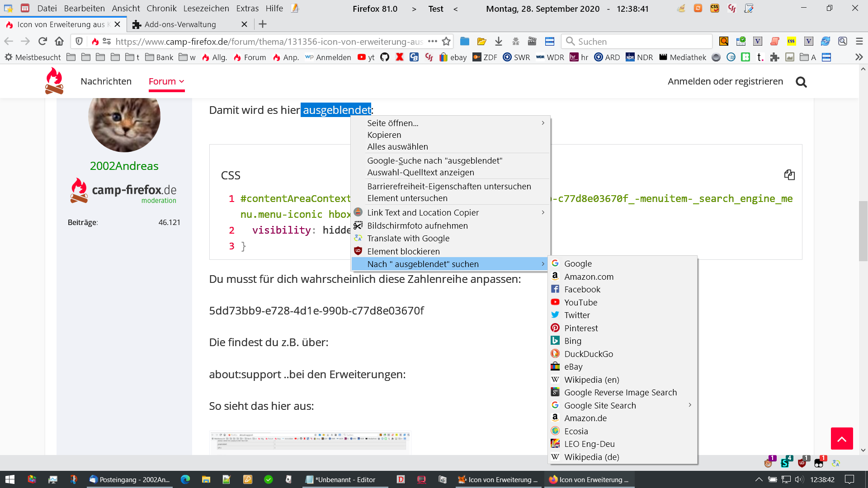The width and height of the screenshot is (868, 488).
Task: Switch to the Add-ons-Verwaltung tab
Action: click(180, 24)
